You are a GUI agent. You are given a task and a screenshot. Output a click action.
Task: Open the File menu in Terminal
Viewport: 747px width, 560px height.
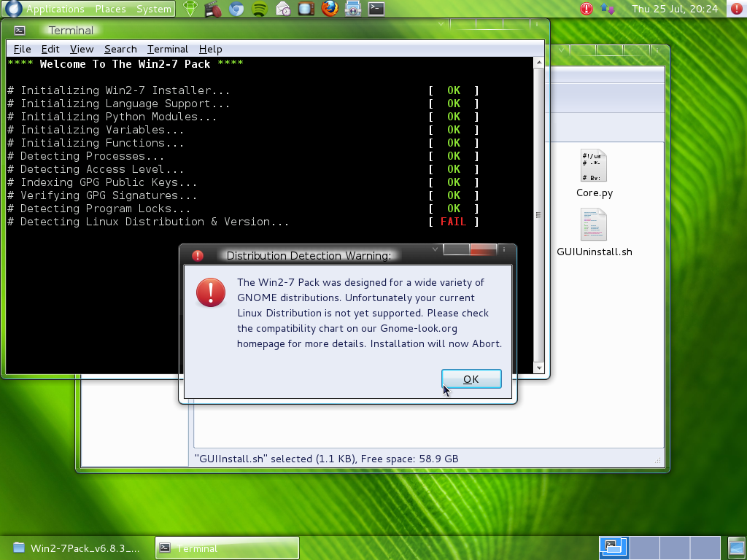(23, 49)
